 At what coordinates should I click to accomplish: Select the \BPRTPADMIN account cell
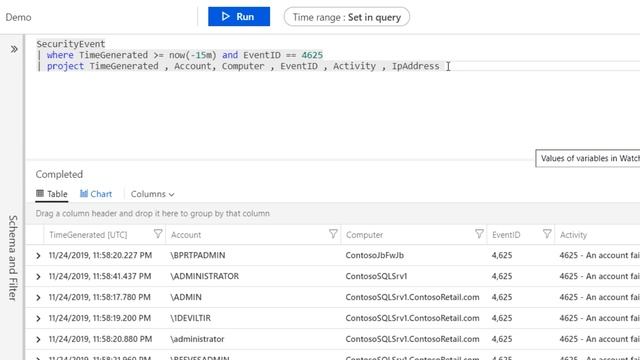[x=198, y=256]
